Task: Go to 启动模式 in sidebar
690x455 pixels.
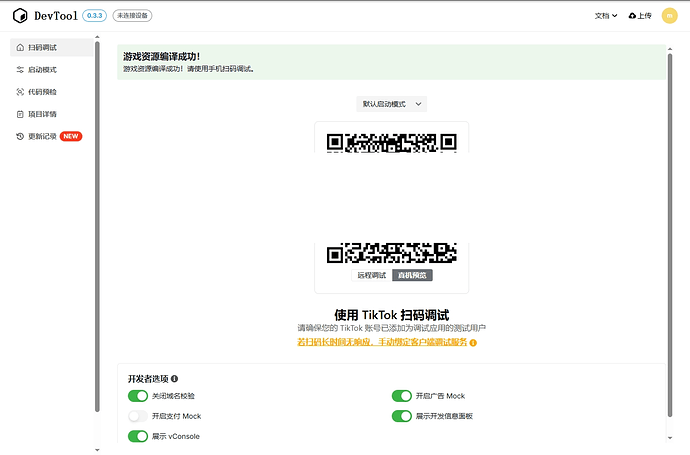Action: [52, 70]
